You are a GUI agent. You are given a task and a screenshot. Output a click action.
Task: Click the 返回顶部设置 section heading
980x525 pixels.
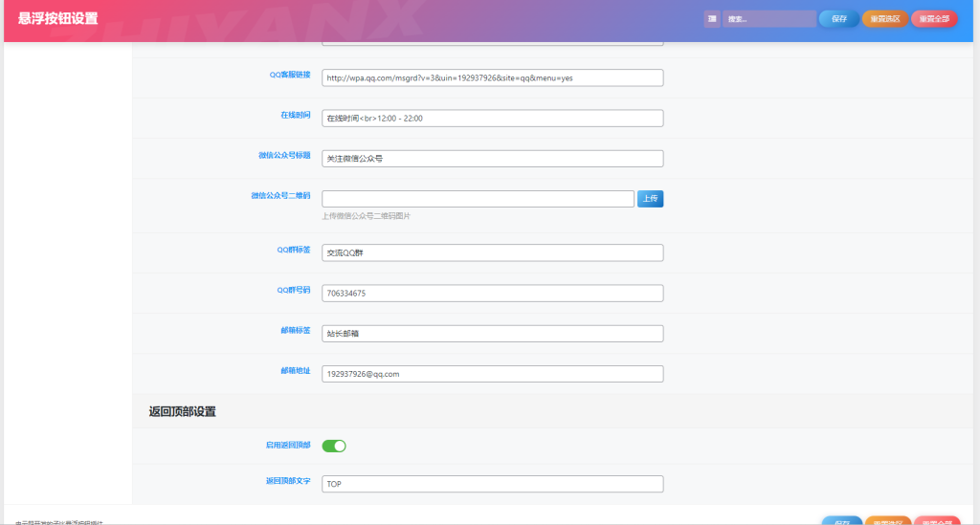(182, 412)
